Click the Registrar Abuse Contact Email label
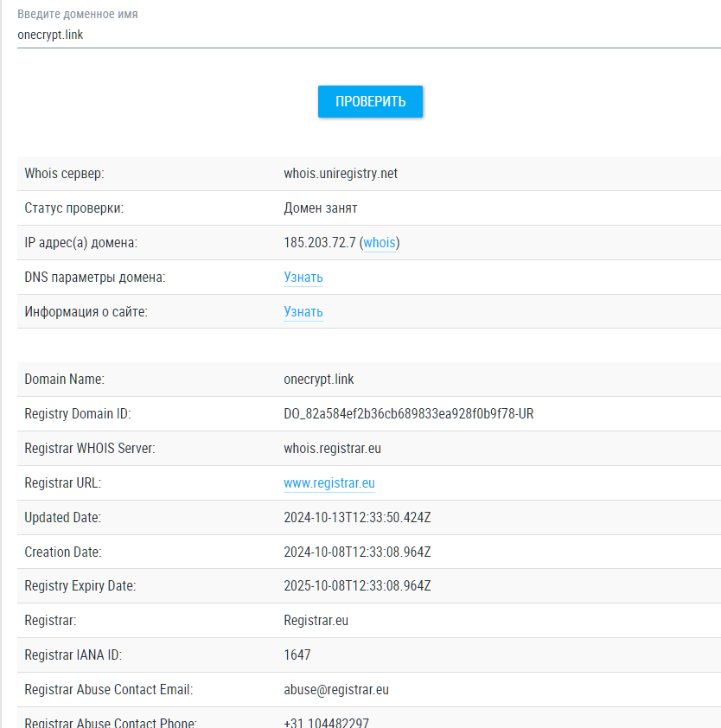The width and height of the screenshot is (721, 728). click(x=109, y=689)
